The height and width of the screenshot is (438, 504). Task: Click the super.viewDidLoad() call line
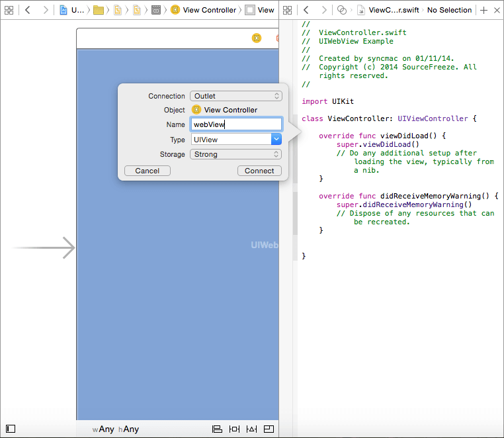[378, 144]
